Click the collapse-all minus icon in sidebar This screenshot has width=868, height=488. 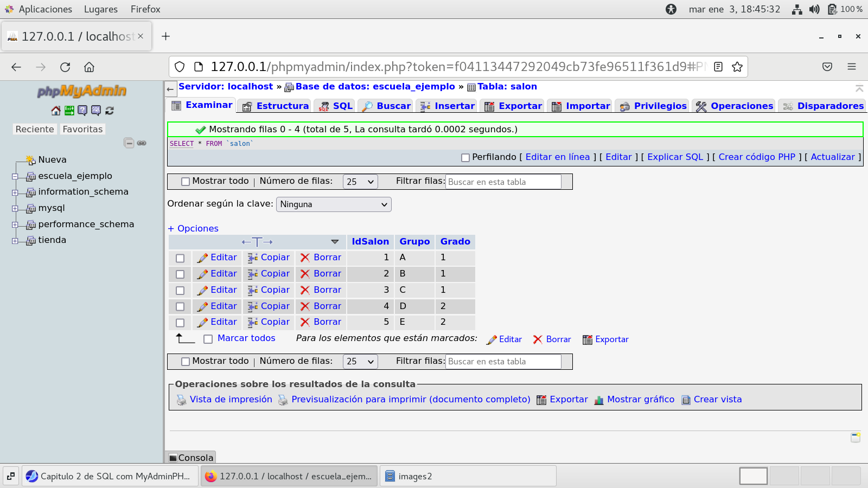(129, 143)
